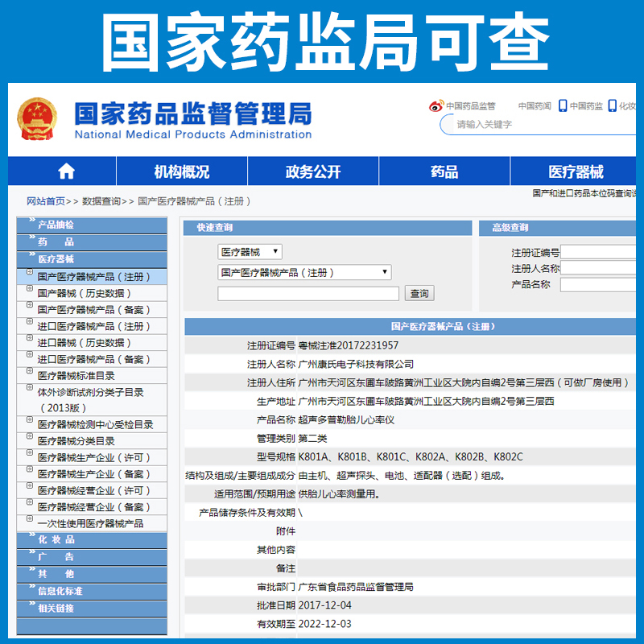Click the 中国药闻 link at top

pos(535,106)
